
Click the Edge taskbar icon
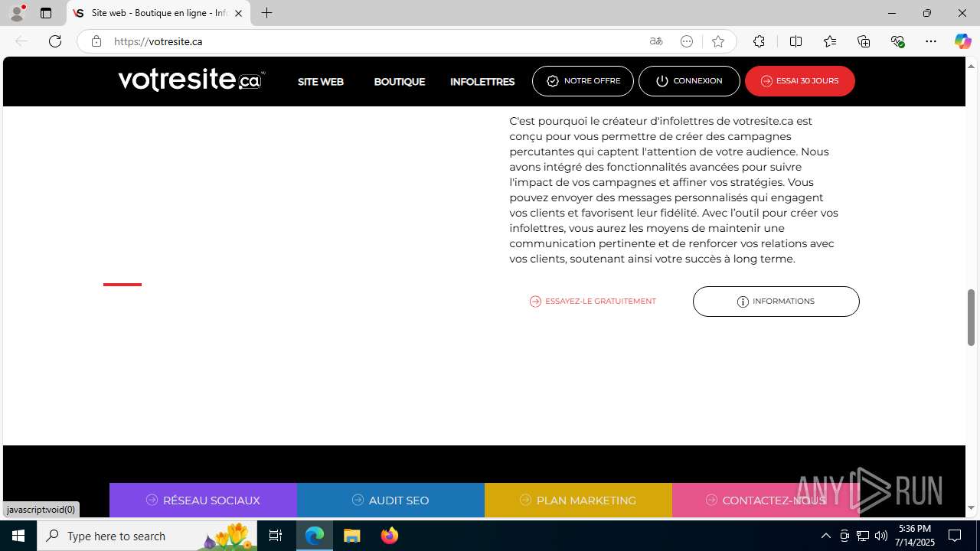coord(315,536)
